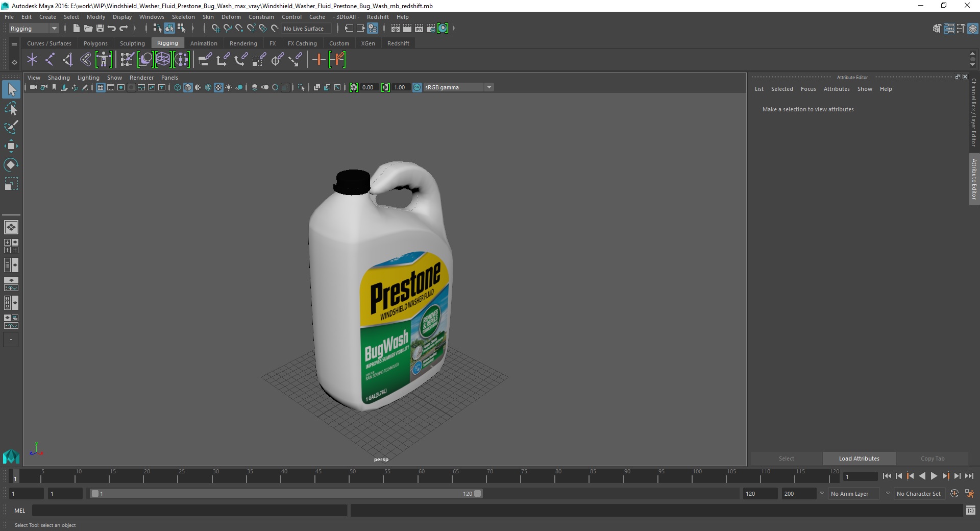This screenshot has width=980, height=531.
Task: Open the Script Editor icon
Action: click(x=971, y=510)
